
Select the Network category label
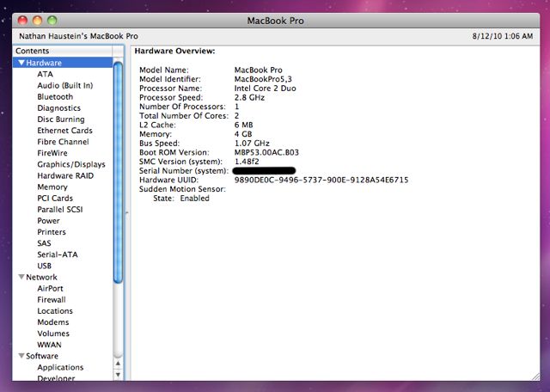coord(41,278)
